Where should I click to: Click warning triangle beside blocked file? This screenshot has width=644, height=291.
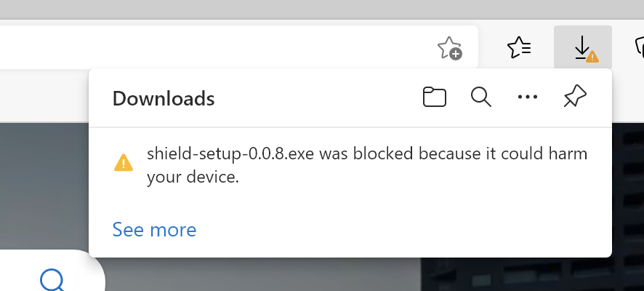point(124,162)
